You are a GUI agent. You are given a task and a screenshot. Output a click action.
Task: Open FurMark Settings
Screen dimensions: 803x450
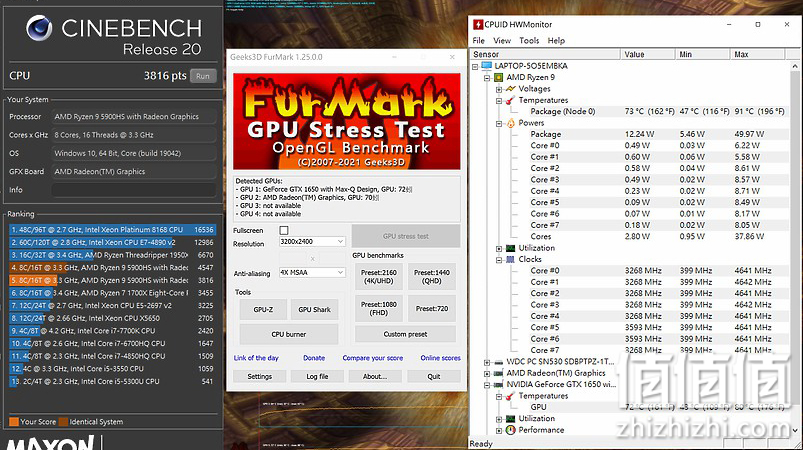260,376
